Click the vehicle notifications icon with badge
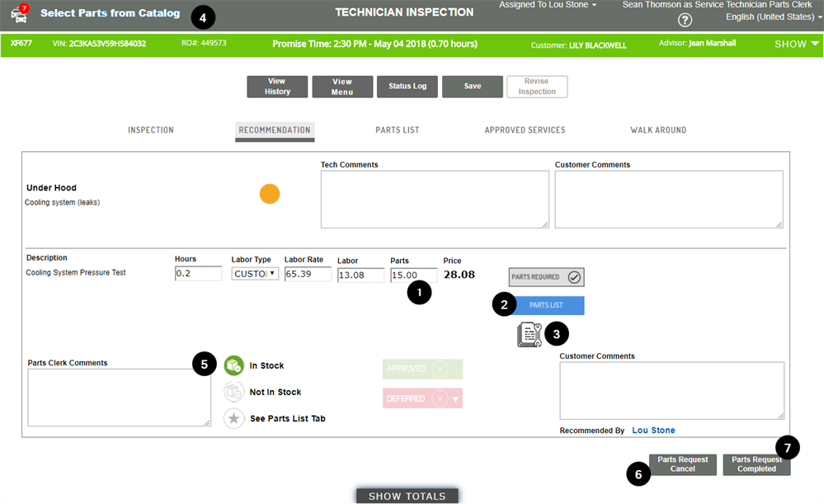 coord(19,14)
